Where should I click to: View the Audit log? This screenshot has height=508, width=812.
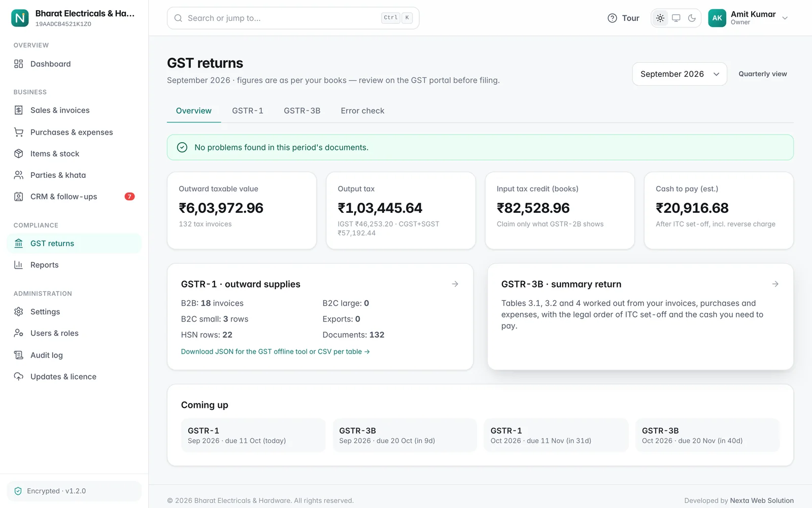point(74,355)
